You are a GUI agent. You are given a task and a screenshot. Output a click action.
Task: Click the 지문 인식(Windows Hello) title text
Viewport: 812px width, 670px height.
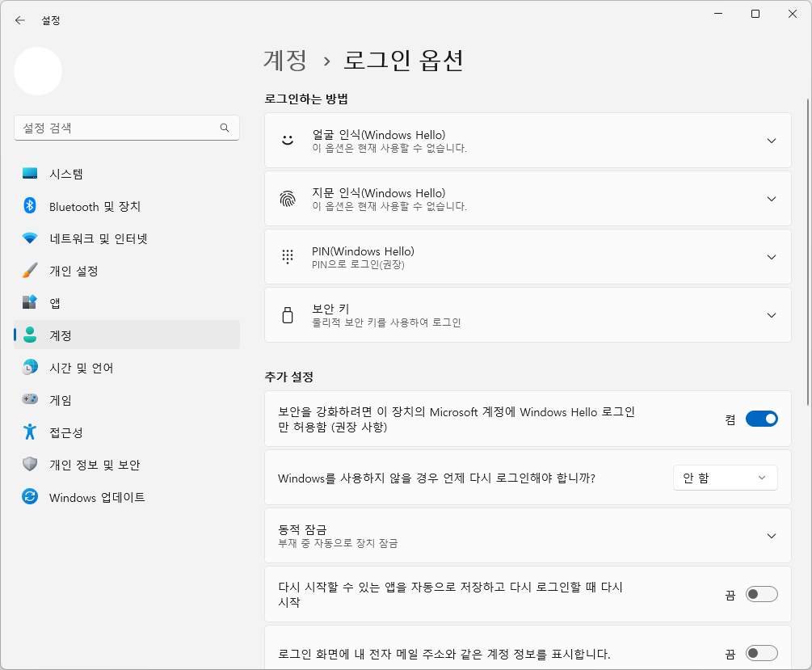pyautogui.click(x=379, y=193)
